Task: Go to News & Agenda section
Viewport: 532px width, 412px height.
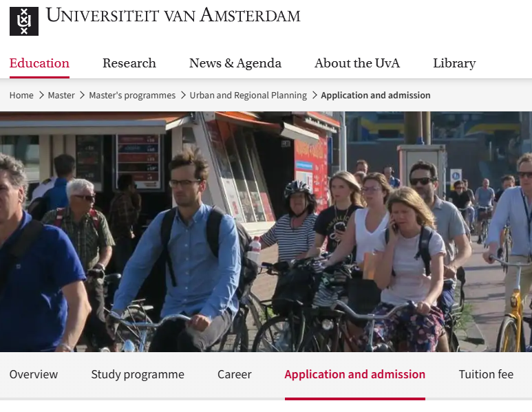Action: (235, 63)
